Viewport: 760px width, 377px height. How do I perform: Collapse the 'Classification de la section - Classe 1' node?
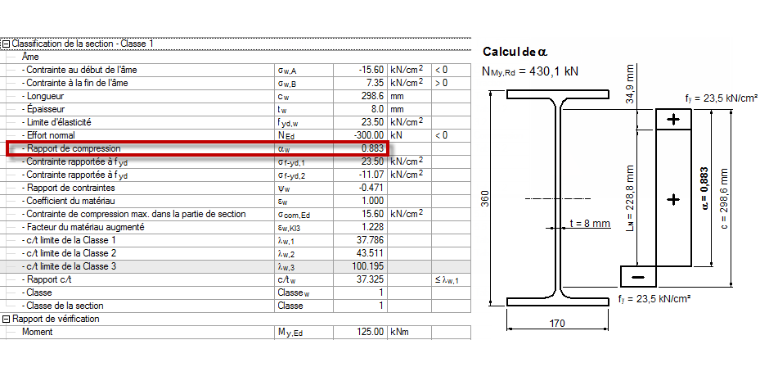pyautogui.click(x=6, y=44)
